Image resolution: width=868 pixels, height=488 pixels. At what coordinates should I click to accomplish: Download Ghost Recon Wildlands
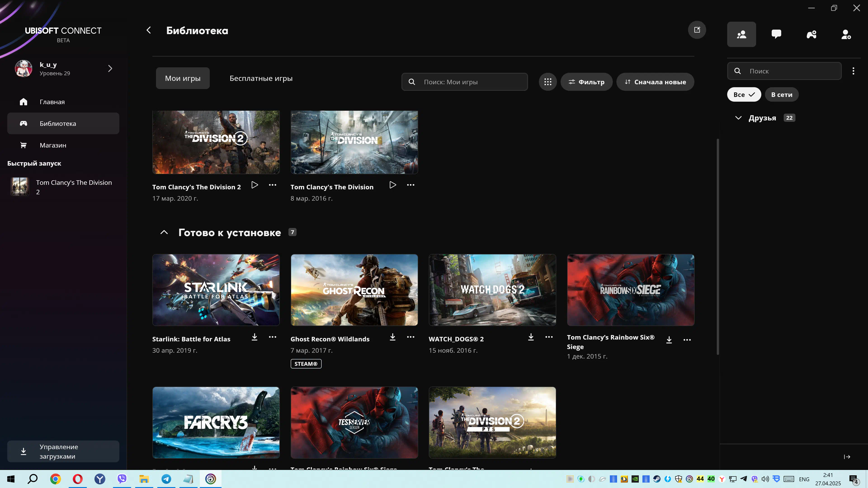click(393, 337)
